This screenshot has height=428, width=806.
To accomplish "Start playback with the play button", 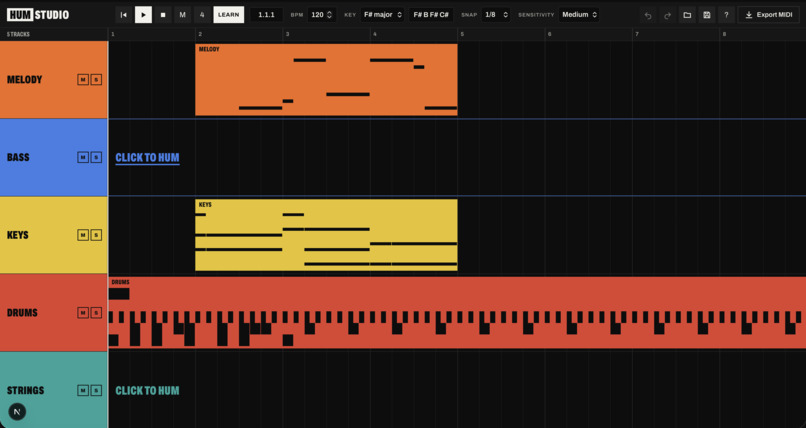I will click(x=143, y=15).
